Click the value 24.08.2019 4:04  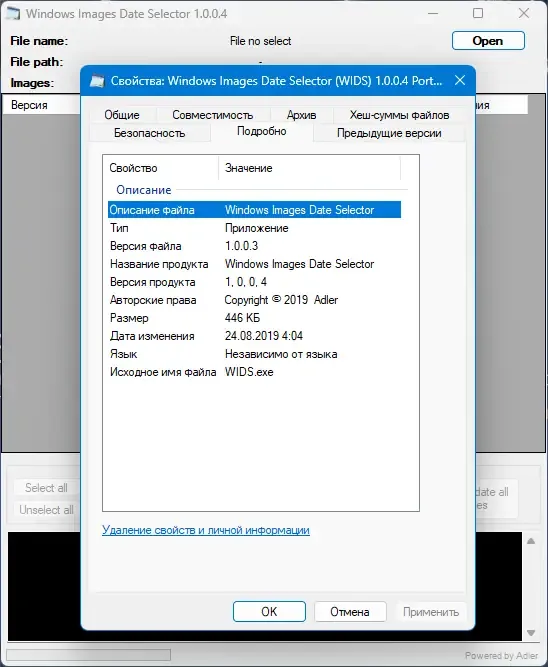click(264, 336)
